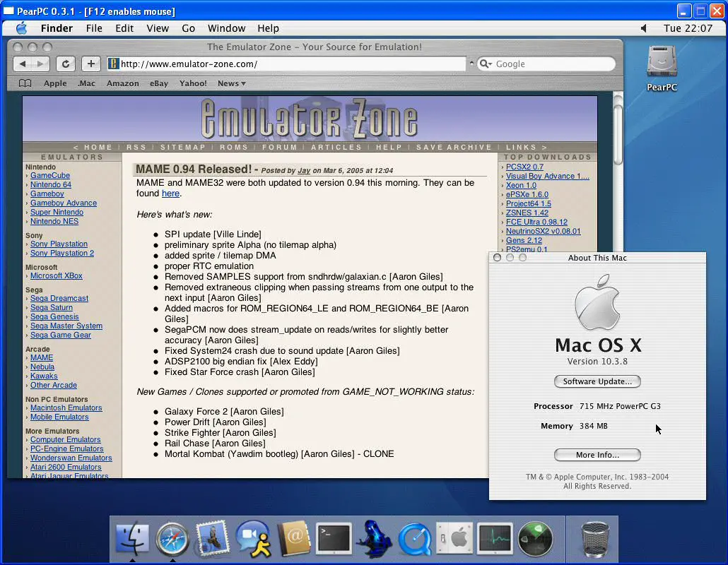Open the .Mac bookmark

[x=86, y=83]
